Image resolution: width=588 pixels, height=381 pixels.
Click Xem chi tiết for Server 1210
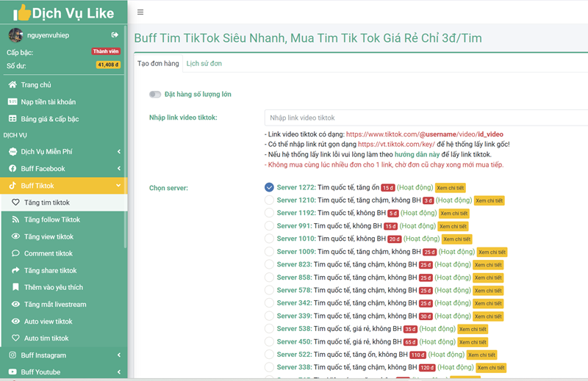(490, 200)
